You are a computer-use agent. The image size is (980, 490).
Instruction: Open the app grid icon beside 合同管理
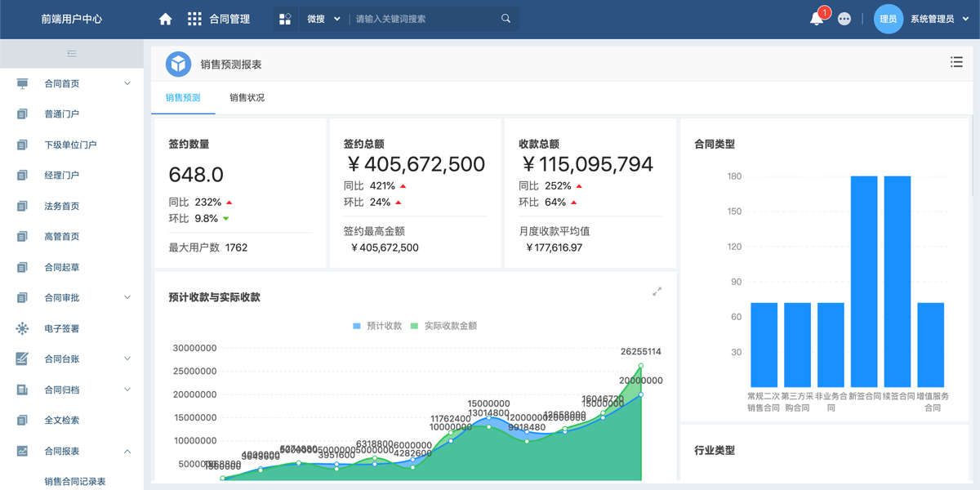click(x=194, y=19)
